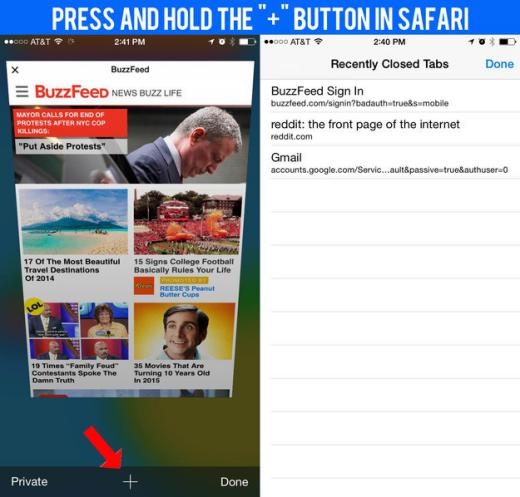Reopen the reddit front page tab
Screen dimensions: 520x497
point(395,129)
